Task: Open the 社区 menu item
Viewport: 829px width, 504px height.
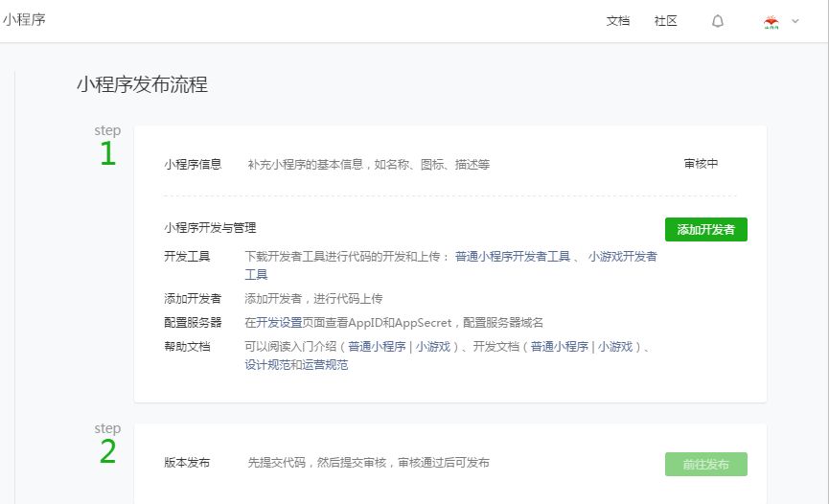Action: pyautogui.click(x=665, y=21)
